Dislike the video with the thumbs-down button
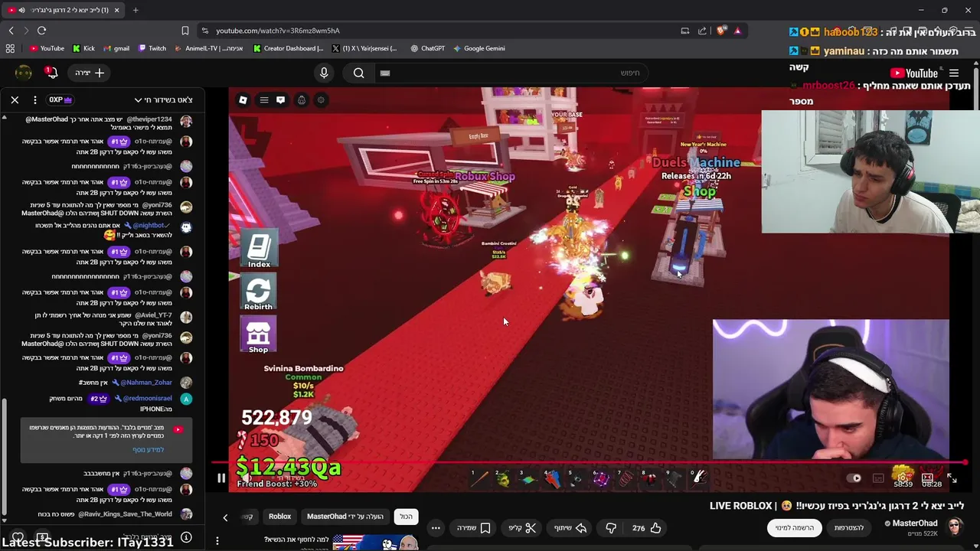 click(611, 528)
